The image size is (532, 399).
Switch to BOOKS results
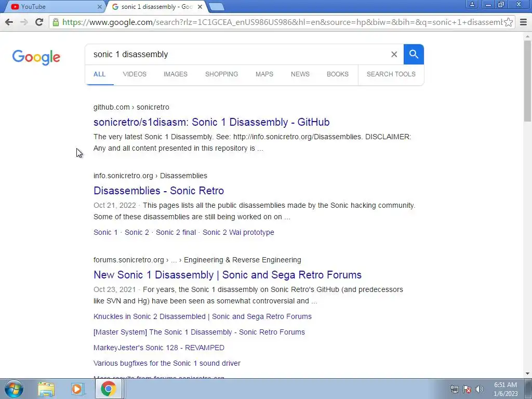click(338, 74)
